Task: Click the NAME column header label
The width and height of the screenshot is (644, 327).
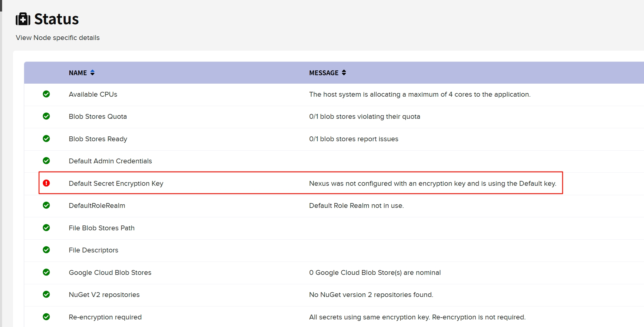Action: [78, 73]
